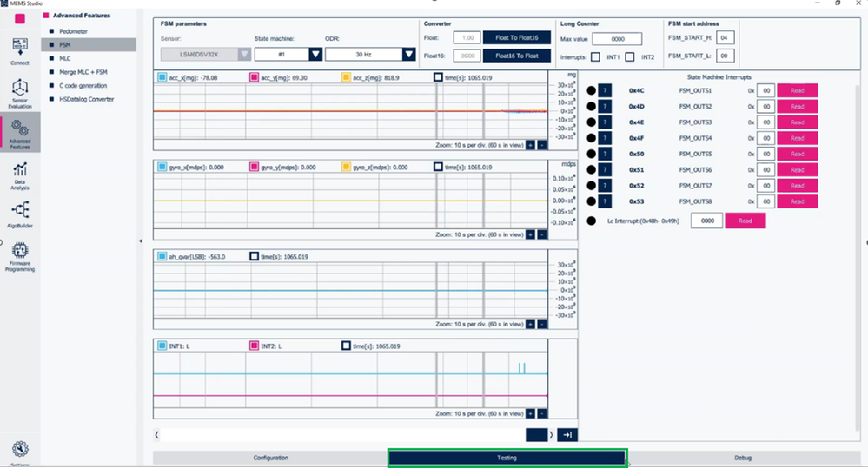Enable INT1 long counter interrupt checkbox
This screenshot has height=468, width=868.
[595, 57]
